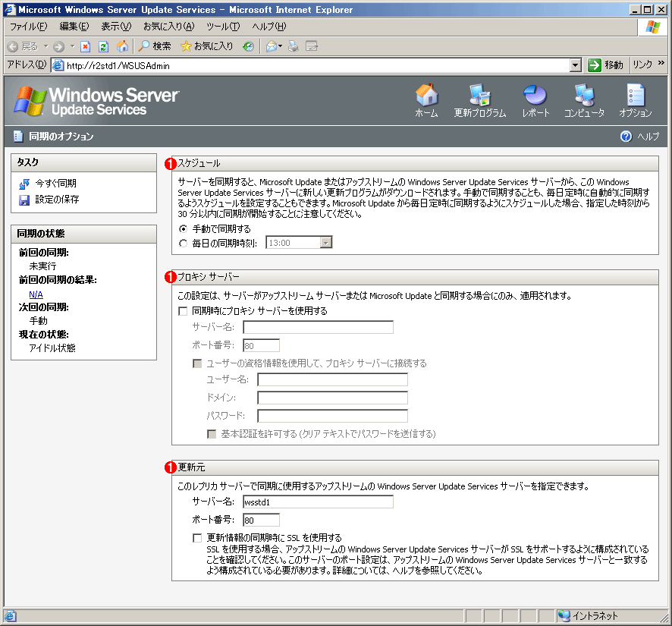Click the Print toolbar icon
This screenshot has width=672, height=626.
point(293,46)
